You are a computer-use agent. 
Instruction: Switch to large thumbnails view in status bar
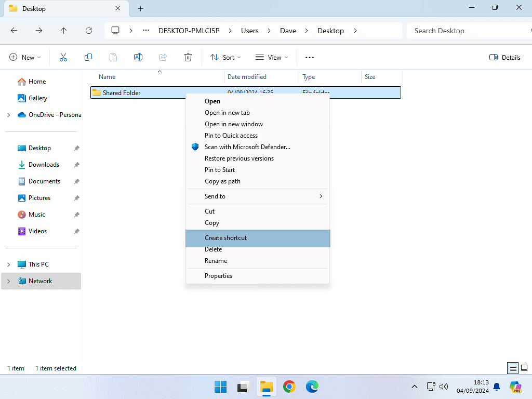tap(525, 368)
